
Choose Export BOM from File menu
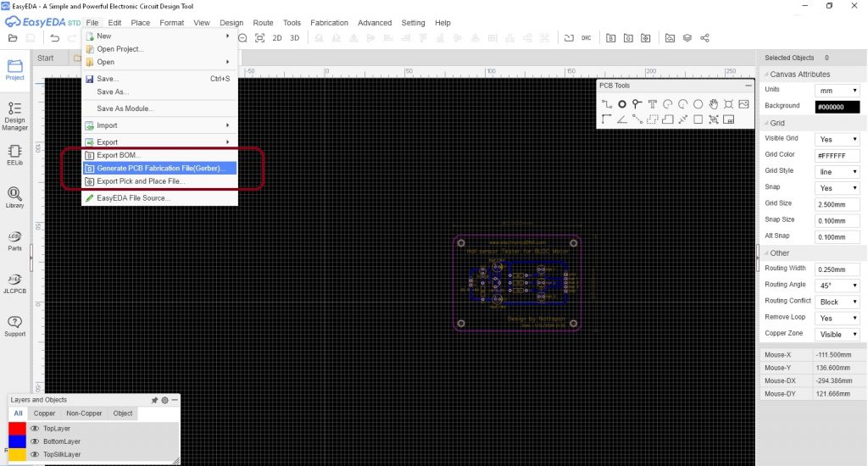[x=159, y=155]
